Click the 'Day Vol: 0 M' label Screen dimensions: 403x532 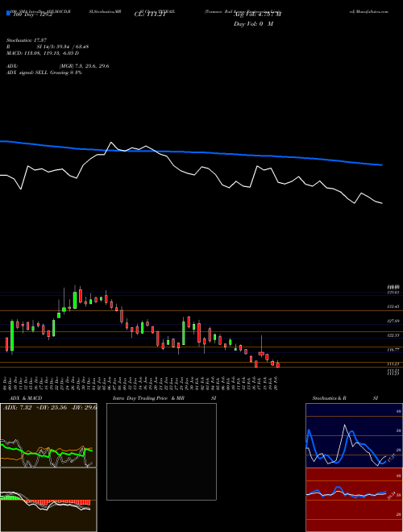(x=253, y=23)
